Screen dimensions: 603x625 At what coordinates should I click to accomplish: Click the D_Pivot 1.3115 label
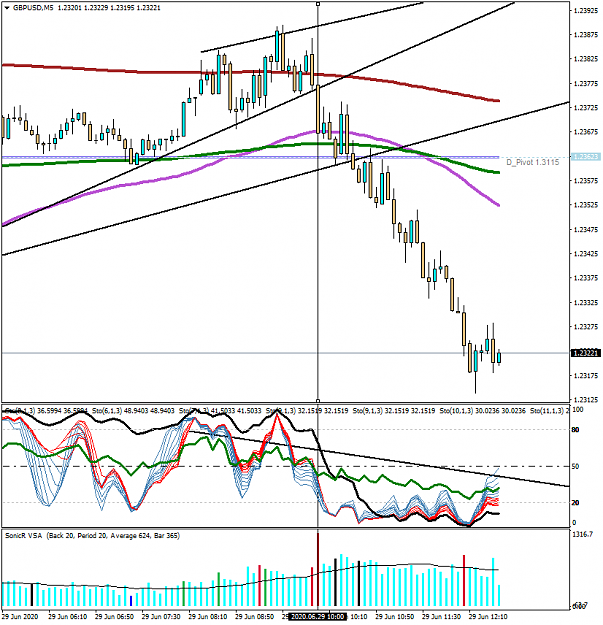pyautogui.click(x=532, y=162)
